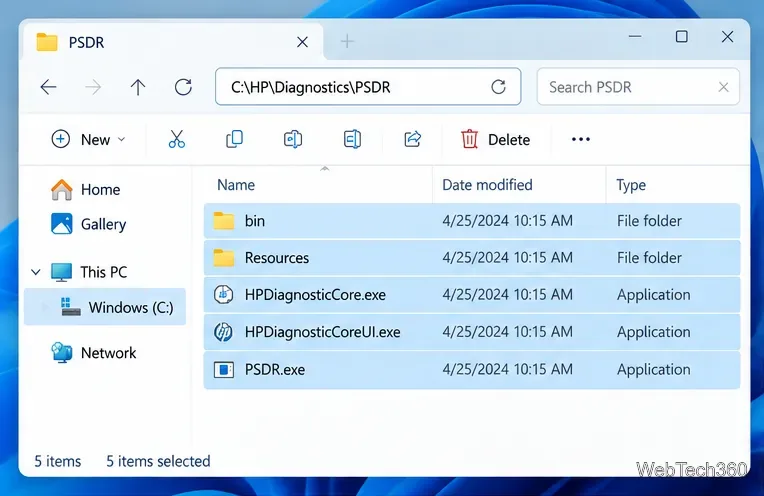764x496 pixels.
Task: Click the Gallery icon in sidebar
Action: [62, 224]
